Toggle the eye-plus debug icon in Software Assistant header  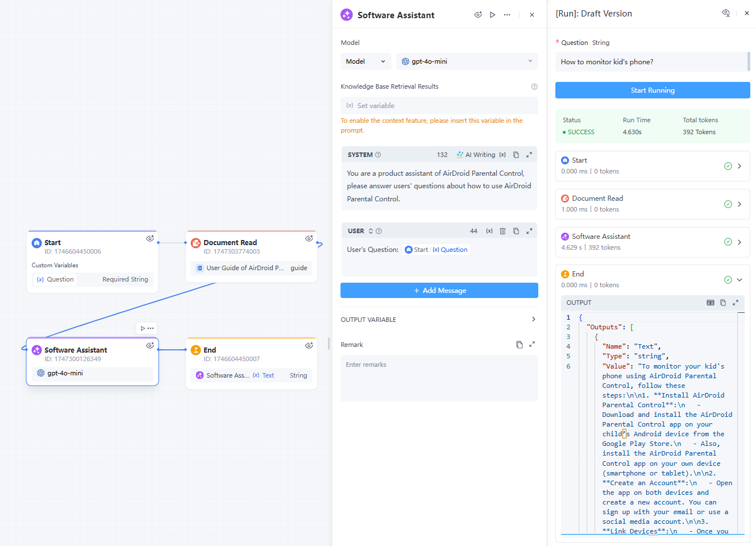pos(478,15)
